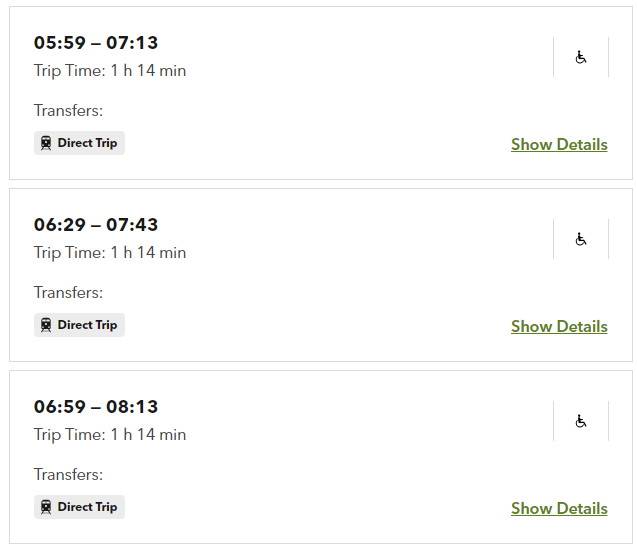Click train icon on 06:59 trip badge
The width and height of the screenshot is (637, 551).
click(46, 507)
